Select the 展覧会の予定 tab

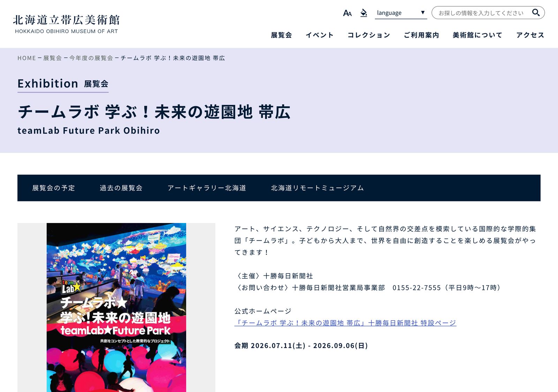click(x=53, y=188)
